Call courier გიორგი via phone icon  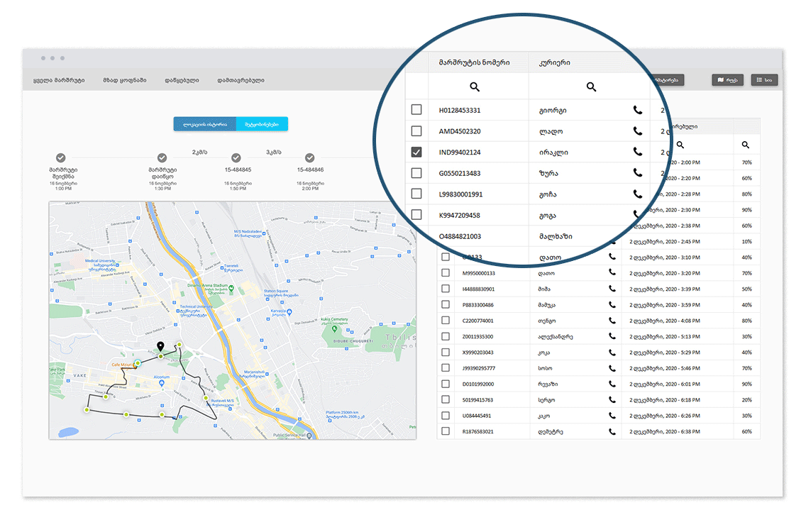(638, 111)
